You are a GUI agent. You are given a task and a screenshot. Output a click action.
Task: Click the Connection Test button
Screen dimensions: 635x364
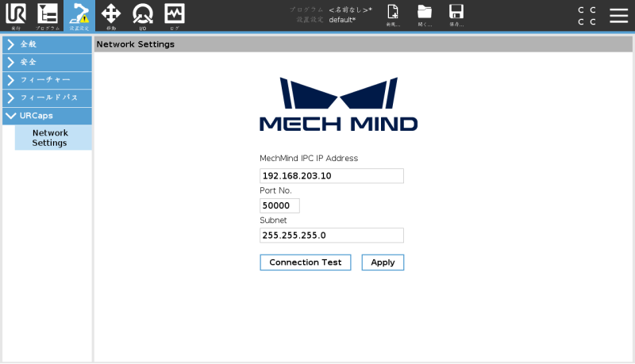coord(306,262)
